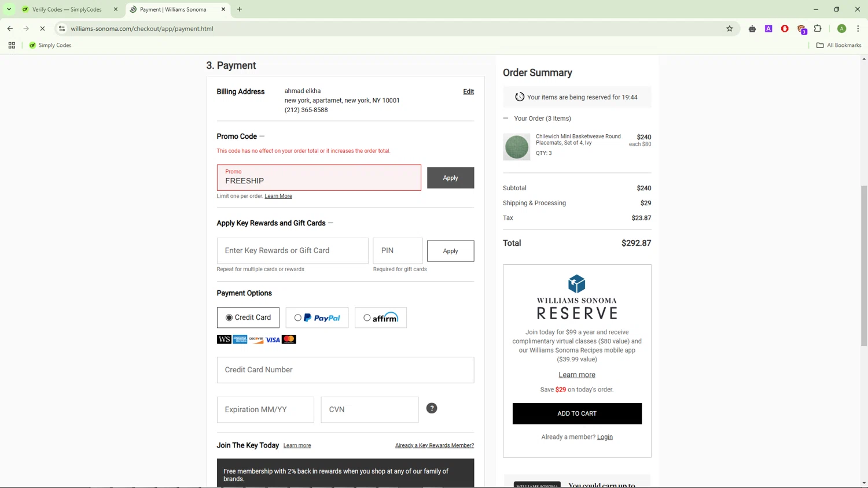Click the Williams Sonoma Reserve box logo
The image size is (868, 488).
pyautogui.click(x=577, y=284)
